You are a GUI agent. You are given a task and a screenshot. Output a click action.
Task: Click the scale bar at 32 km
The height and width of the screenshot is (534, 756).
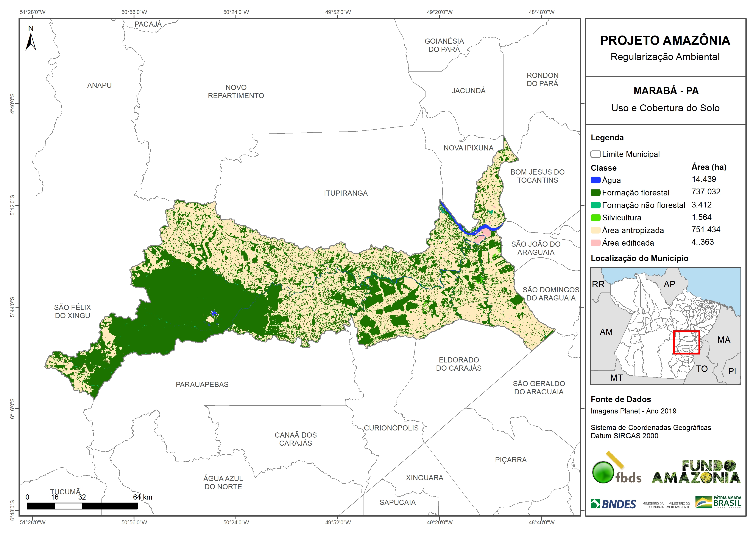[x=82, y=506]
